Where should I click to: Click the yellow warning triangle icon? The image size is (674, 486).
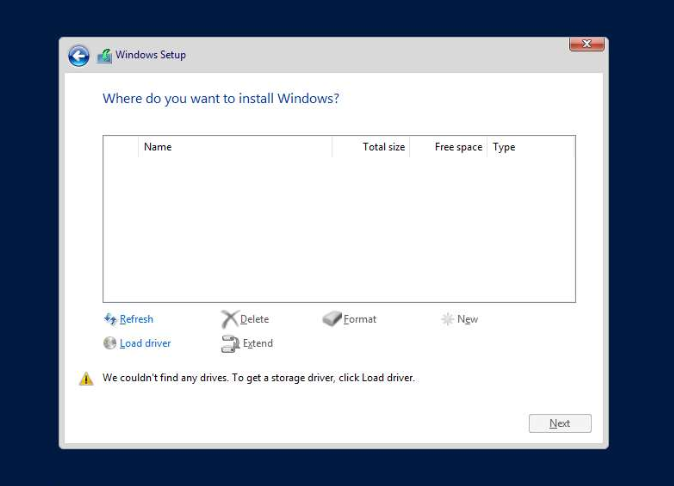[x=86, y=378]
